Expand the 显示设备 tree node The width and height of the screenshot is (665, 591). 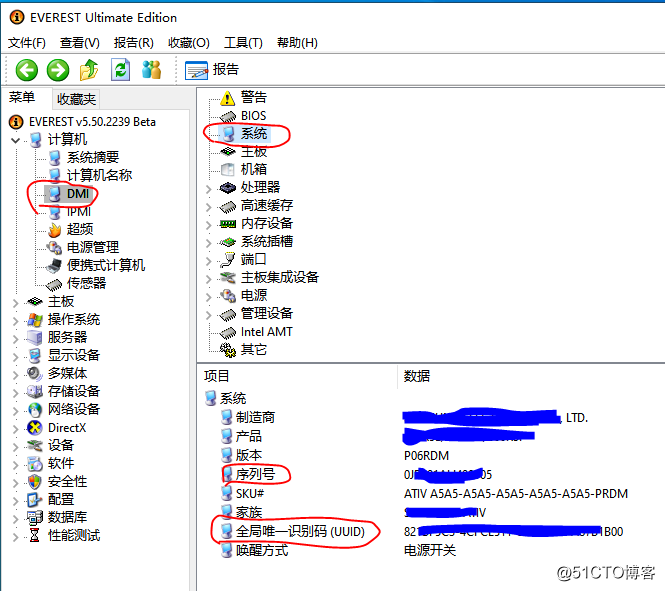click(16, 357)
